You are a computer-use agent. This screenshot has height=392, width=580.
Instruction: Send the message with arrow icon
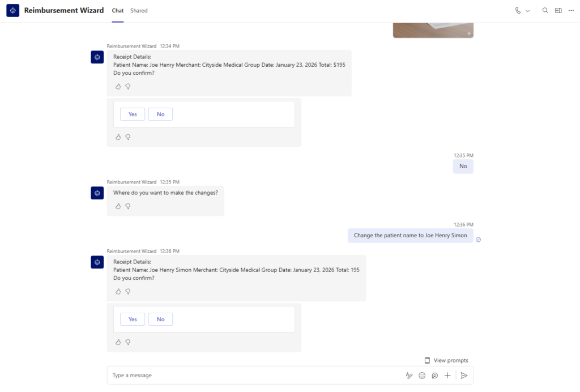pyautogui.click(x=464, y=376)
